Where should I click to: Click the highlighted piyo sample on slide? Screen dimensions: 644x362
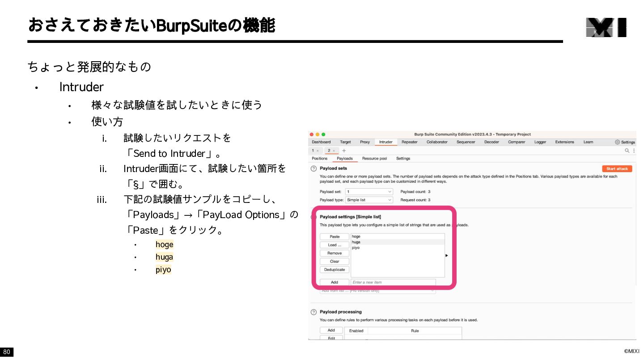(x=163, y=269)
